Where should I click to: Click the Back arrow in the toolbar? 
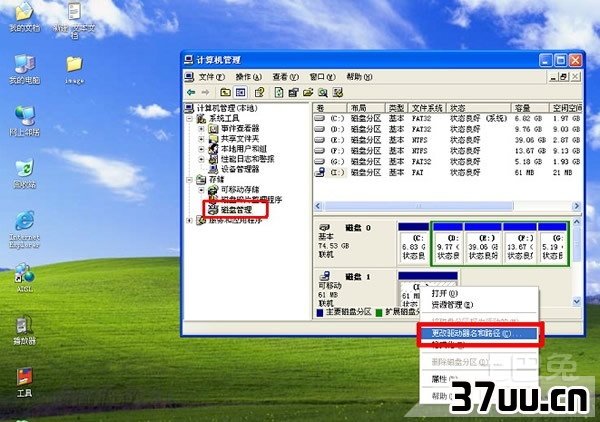click(x=191, y=92)
